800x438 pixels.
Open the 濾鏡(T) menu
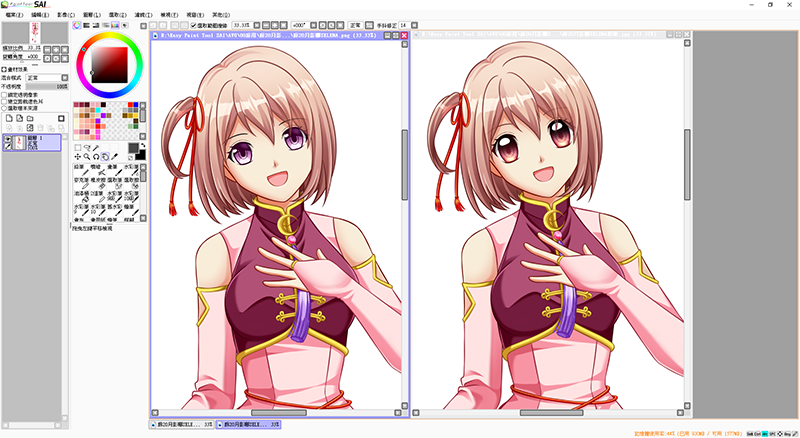click(143, 15)
